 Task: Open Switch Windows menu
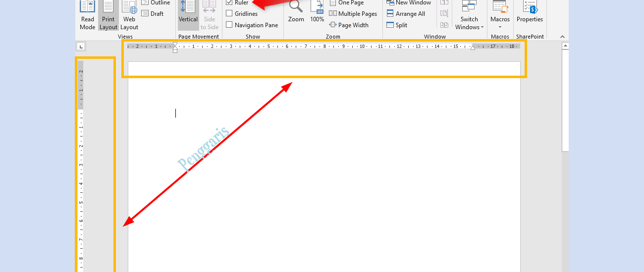pyautogui.click(x=469, y=15)
